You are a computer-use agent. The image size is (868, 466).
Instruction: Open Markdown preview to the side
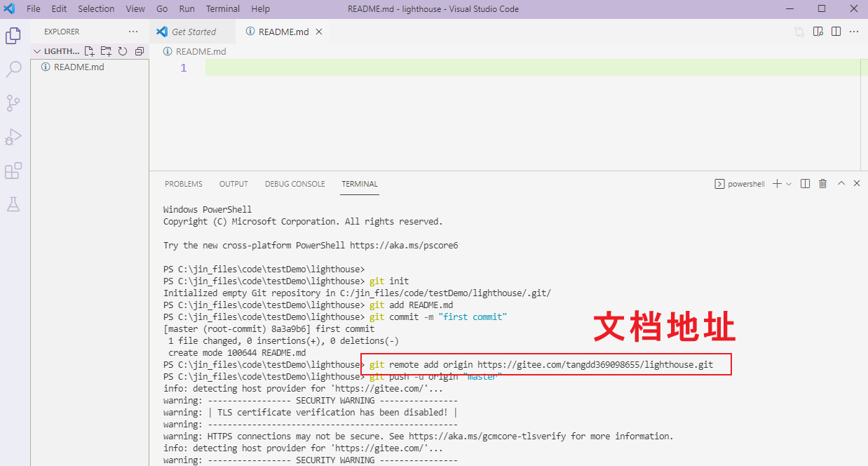coord(818,32)
